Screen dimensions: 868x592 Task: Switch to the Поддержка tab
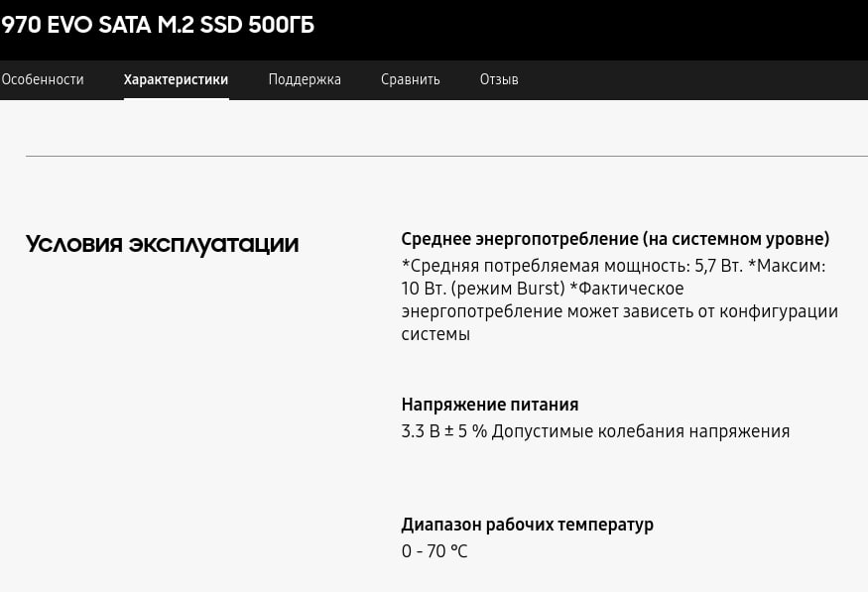305,79
